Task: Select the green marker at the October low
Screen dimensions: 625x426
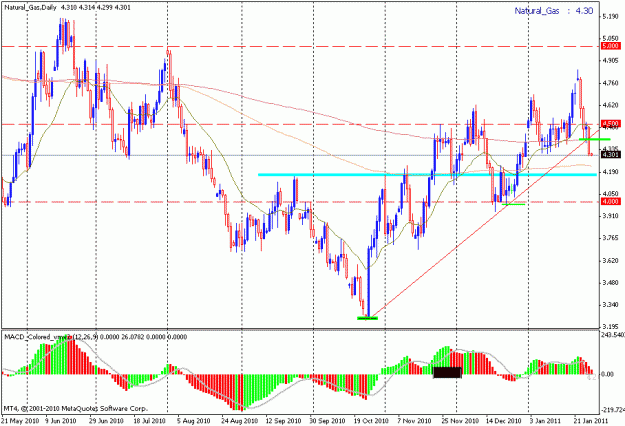Action: click(x=367, y=318)
